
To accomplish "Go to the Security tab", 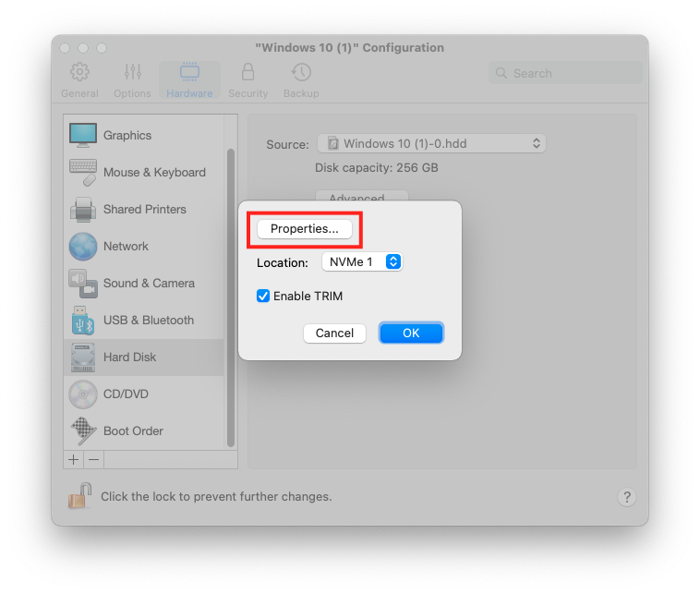I will pos(247,81).
